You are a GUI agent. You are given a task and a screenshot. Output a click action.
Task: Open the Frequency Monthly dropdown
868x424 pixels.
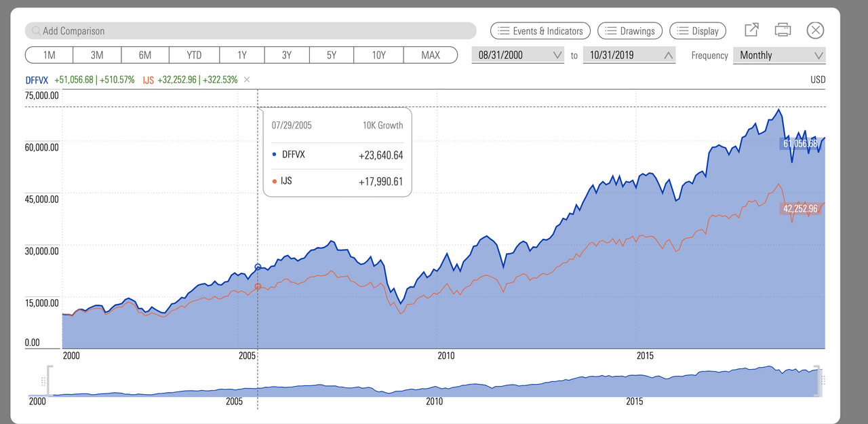click(x=779, y=55)
